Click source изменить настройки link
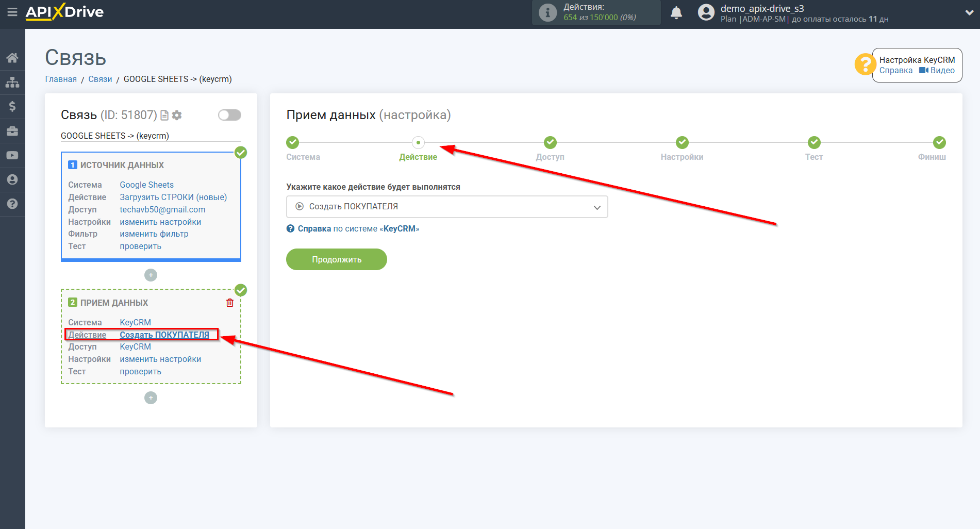980x529 pixels. [160, 222]
